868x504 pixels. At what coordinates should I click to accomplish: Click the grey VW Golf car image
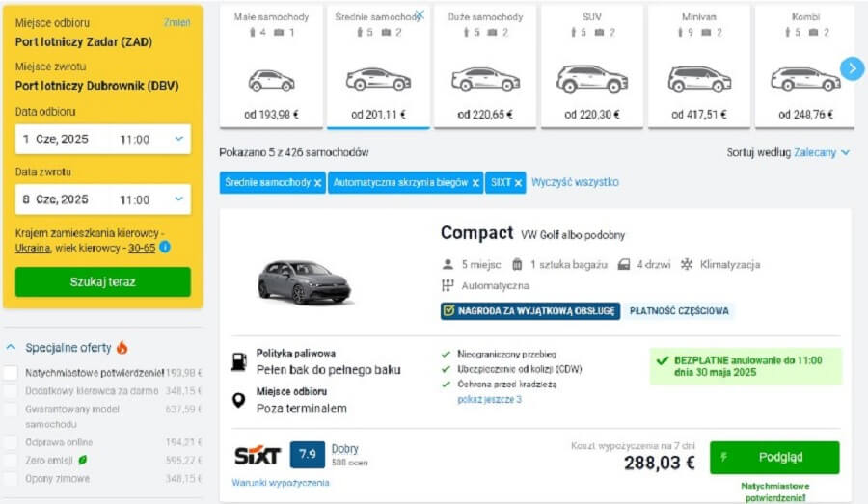click(x=304, y=280)
